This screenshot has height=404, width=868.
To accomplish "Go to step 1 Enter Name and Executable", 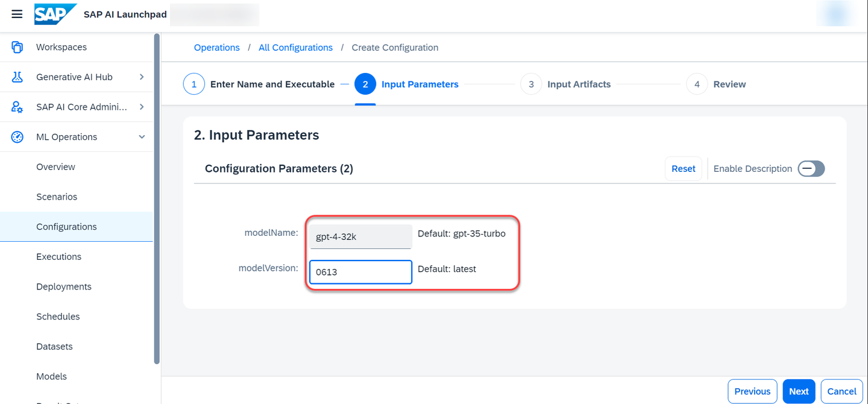I will [x=259, y=84].
